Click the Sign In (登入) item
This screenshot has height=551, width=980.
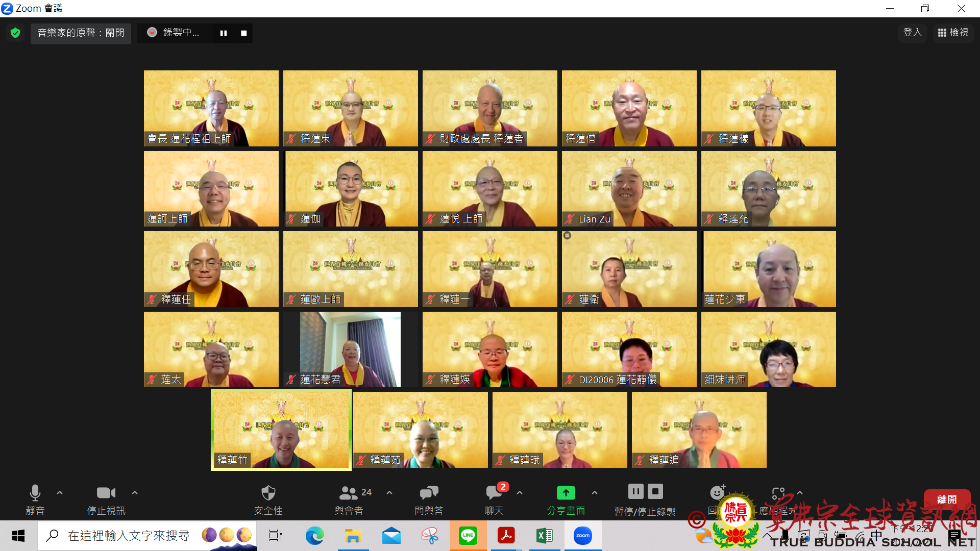[912, 33]
